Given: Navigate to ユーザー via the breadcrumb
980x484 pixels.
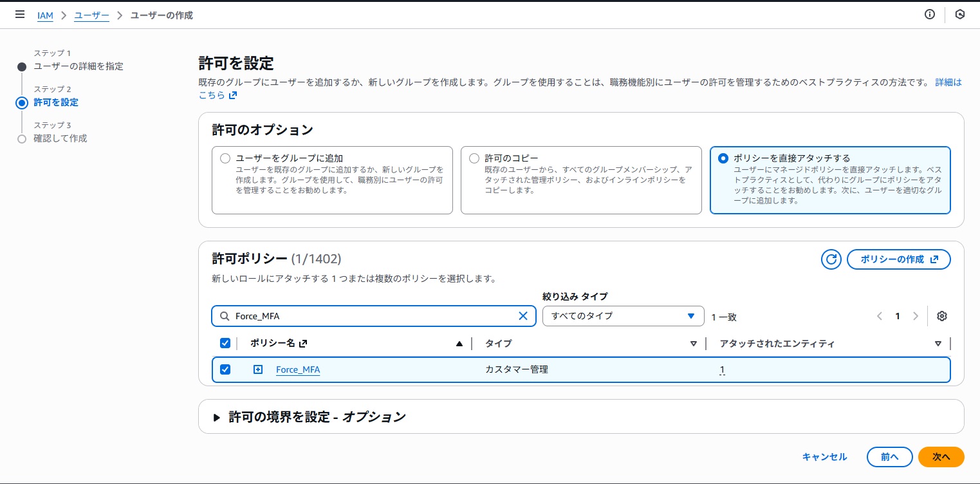Looking at the screenshot, I should point(91,15).
